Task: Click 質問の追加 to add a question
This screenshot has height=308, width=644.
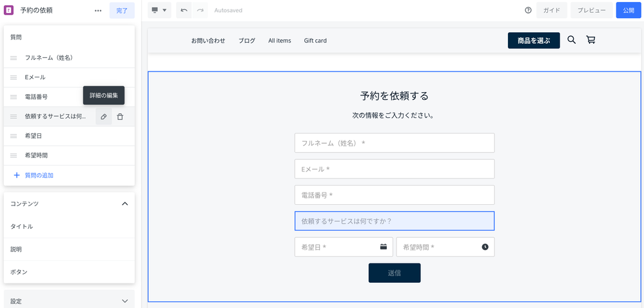Action: point(39,175)
